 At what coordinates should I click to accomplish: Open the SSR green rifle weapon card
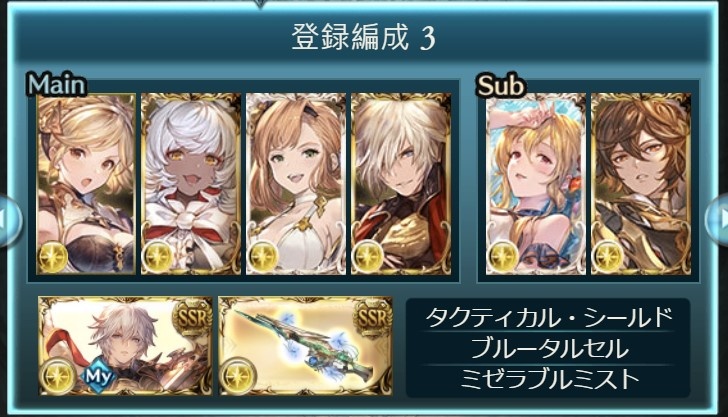click(x=306, y=346)
